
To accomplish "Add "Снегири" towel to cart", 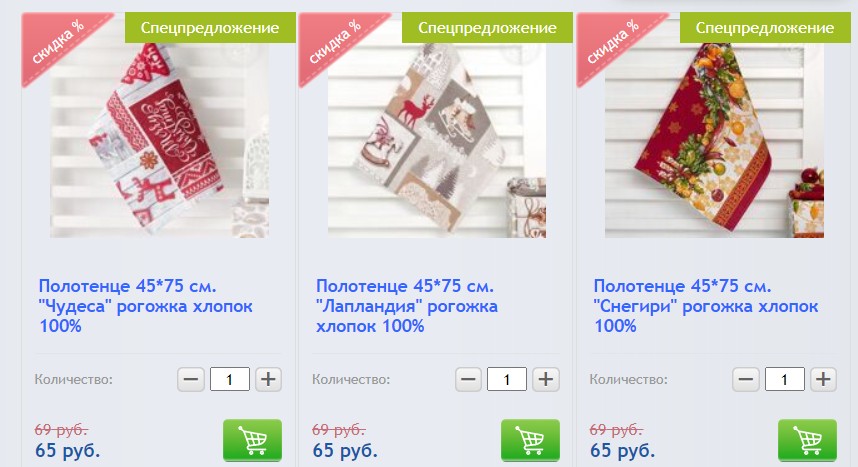I will pos(808,440).
